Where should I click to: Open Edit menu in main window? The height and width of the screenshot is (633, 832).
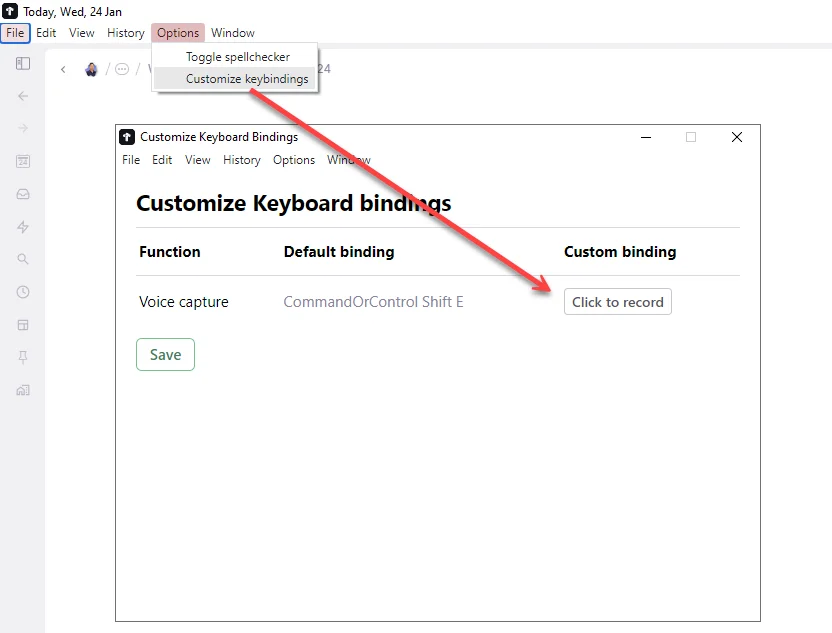(x=46, y=33)
